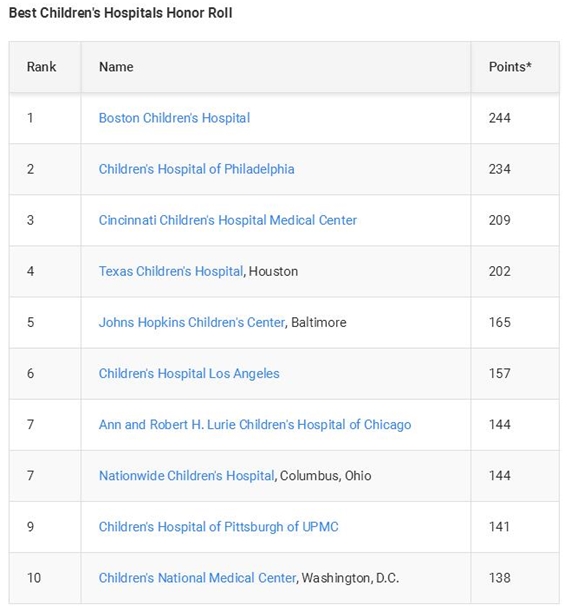Open Ann and Robert H. Lurie link
Image resolution: width=567 pixels, height=610 pixels.
point(255,424)
